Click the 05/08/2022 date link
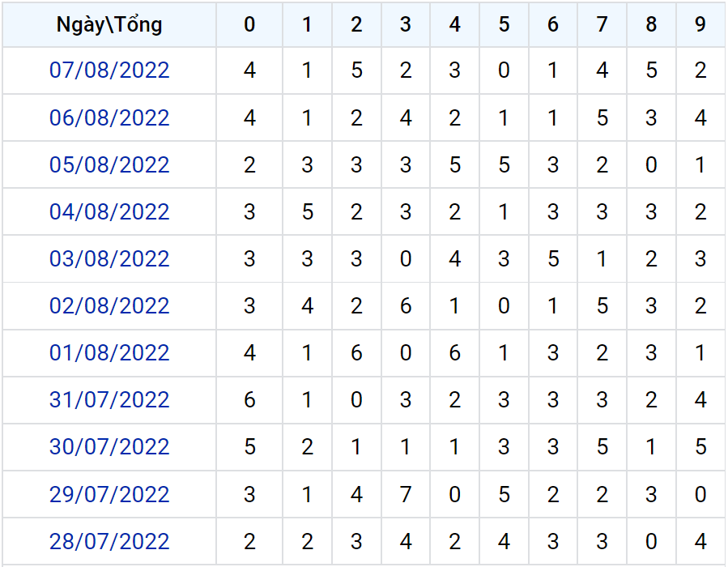The height and width of the screenshot is (567, 728). click(109, 165)
